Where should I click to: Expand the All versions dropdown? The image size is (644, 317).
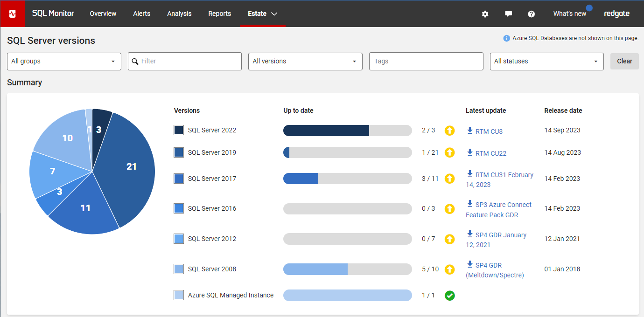coord(305,61)
